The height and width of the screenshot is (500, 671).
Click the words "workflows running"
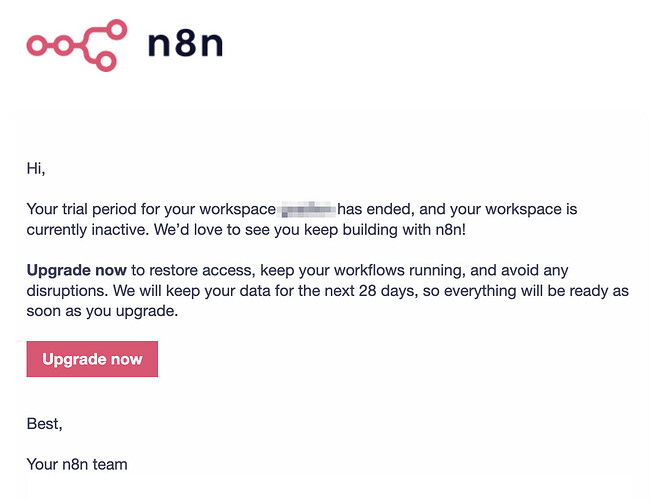[x=399, y=270]
